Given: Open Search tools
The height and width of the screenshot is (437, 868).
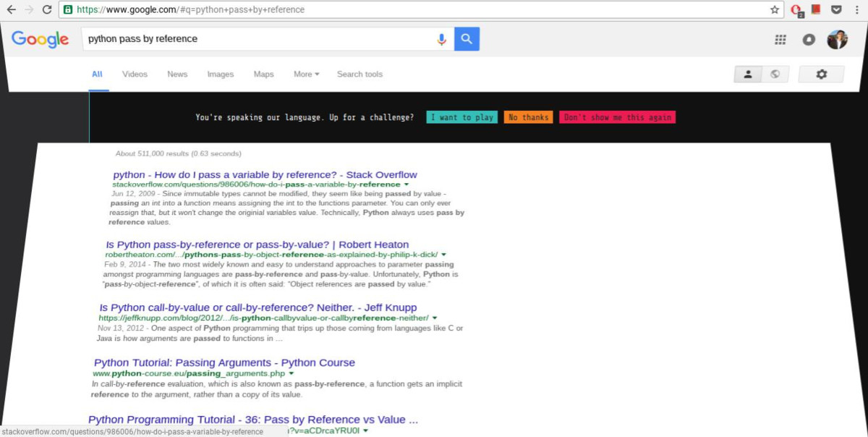Looking at the screenshot, I should (359, 74).
